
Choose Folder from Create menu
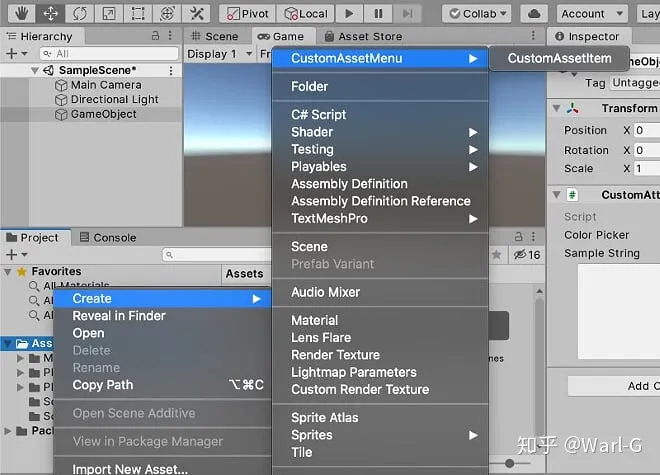click(380, 87)
